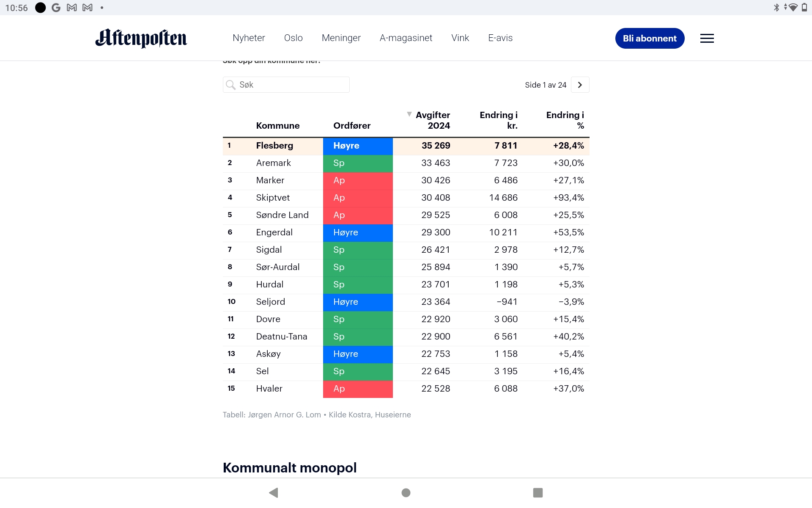Select the Engerdal kommune name
This screenshot has height=508, width=812.
click(274, 232)
